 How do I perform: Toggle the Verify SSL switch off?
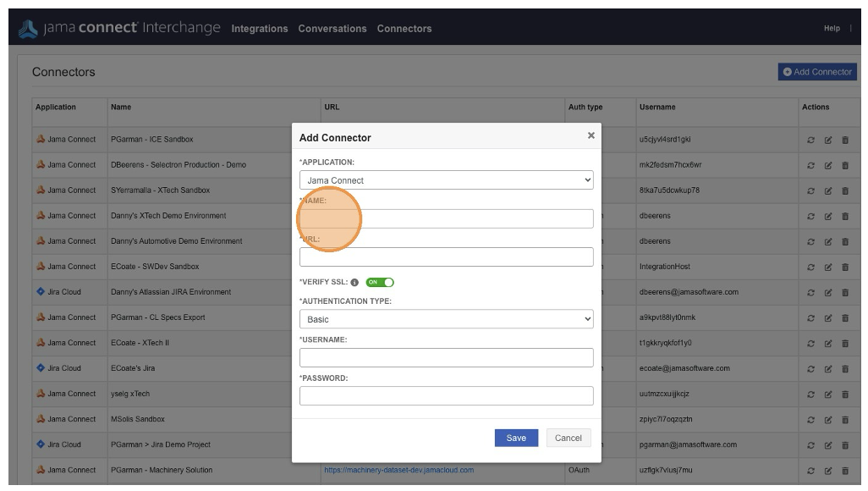[380, 282]
